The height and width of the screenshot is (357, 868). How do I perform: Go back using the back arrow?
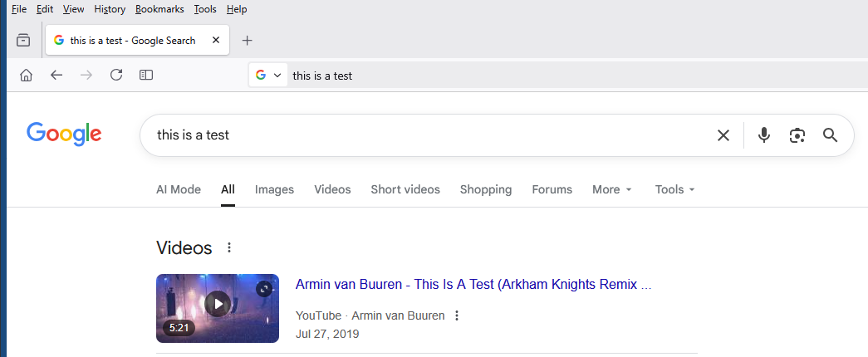[56, 76]
